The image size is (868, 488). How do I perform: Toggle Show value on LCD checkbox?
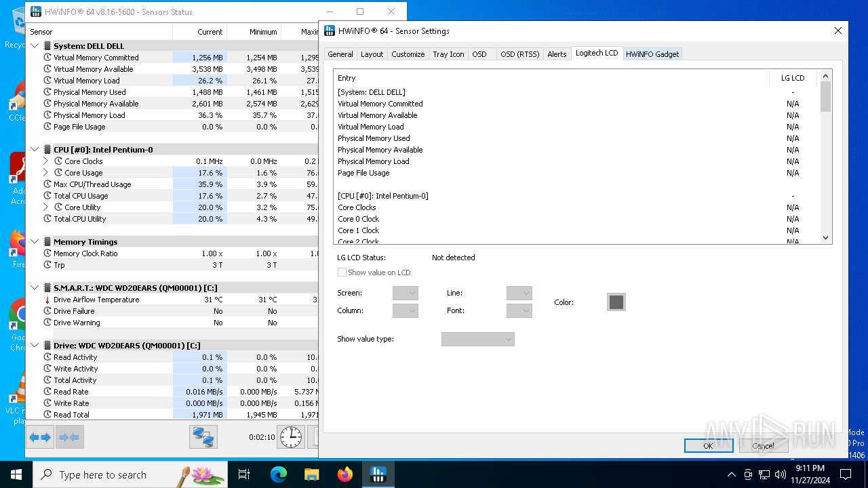click(342, 272)
